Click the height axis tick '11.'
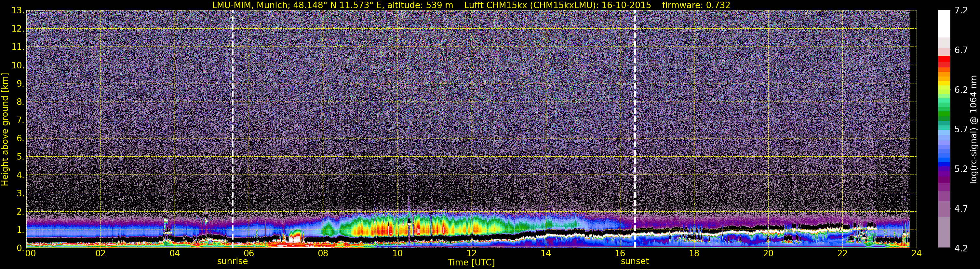This screenshot has width=980, height=269. [x=18, y=47]
